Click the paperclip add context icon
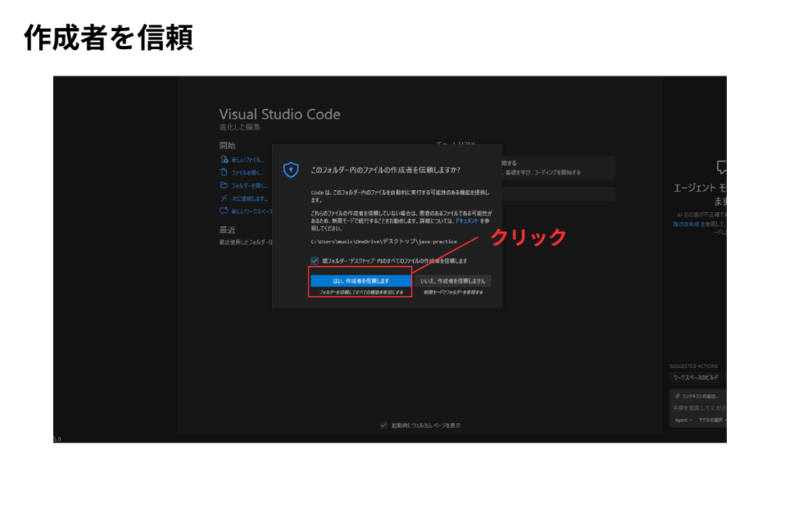This screenshot has width=798, height=532. 676,396
